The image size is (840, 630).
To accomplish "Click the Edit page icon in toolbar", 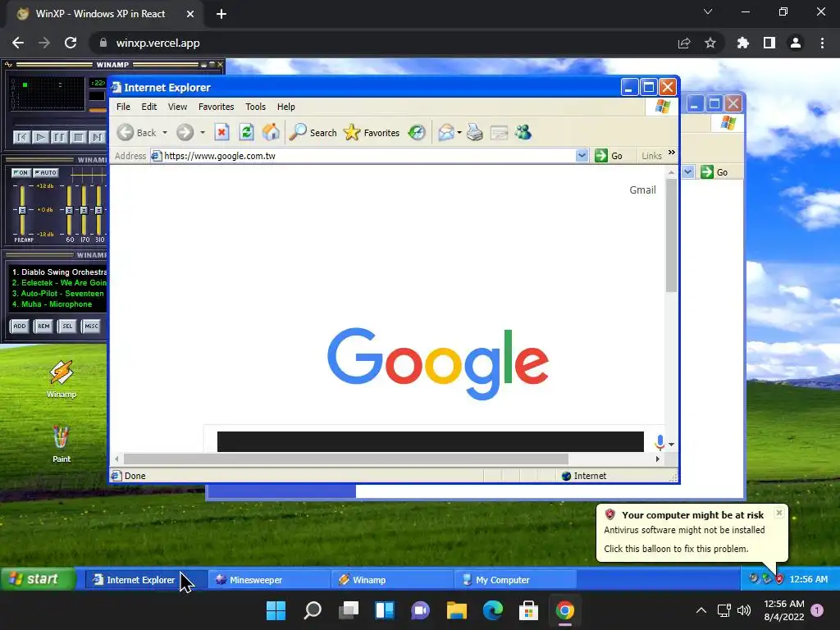I will (x=499, y=132).
